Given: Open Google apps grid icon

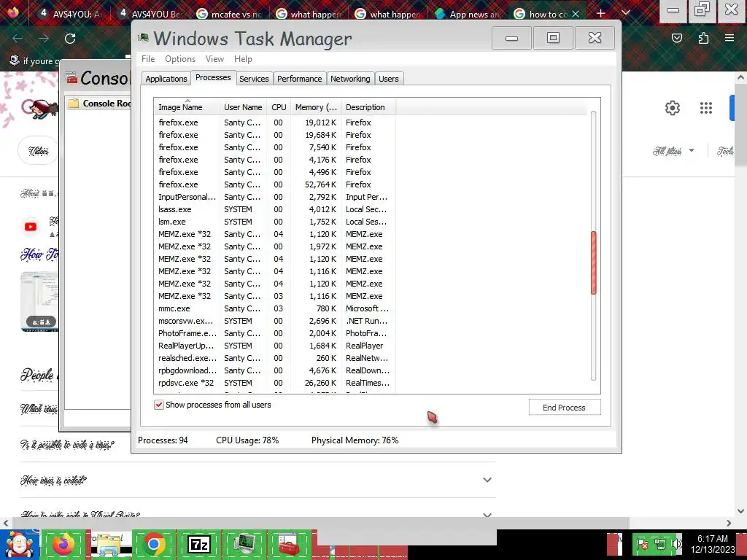Looking at the screenshot, I should click(706, 108).
